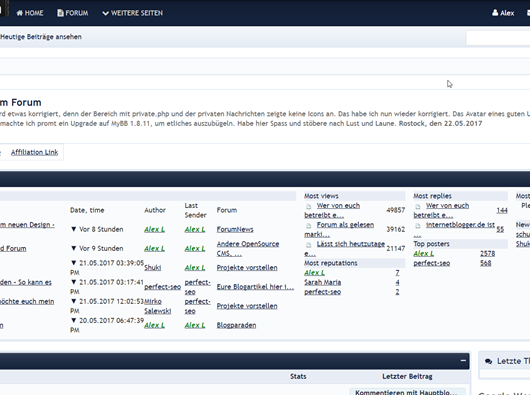The width and height of the screenshot is (530, 395).
Task: Open Alex L in Most reputations
Action: [x=314, y=273]
